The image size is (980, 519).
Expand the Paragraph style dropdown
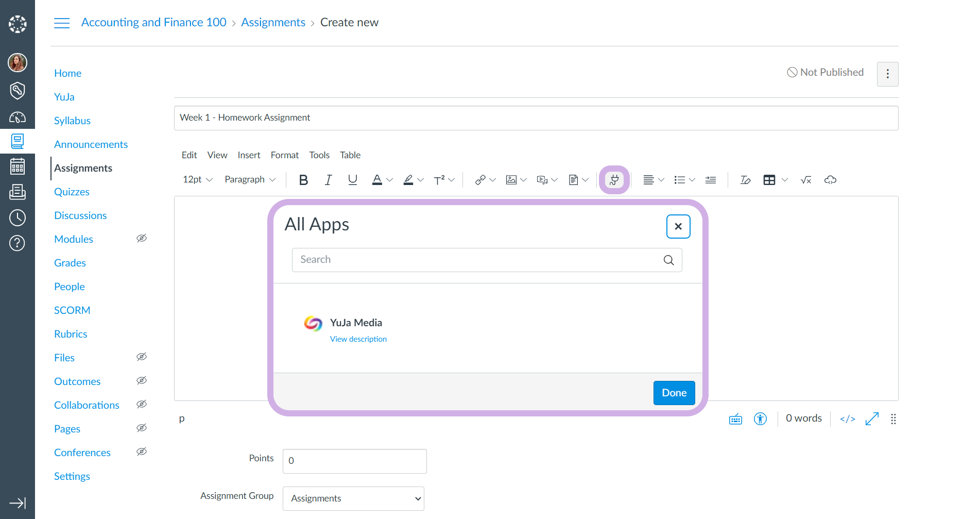point(250,180)
